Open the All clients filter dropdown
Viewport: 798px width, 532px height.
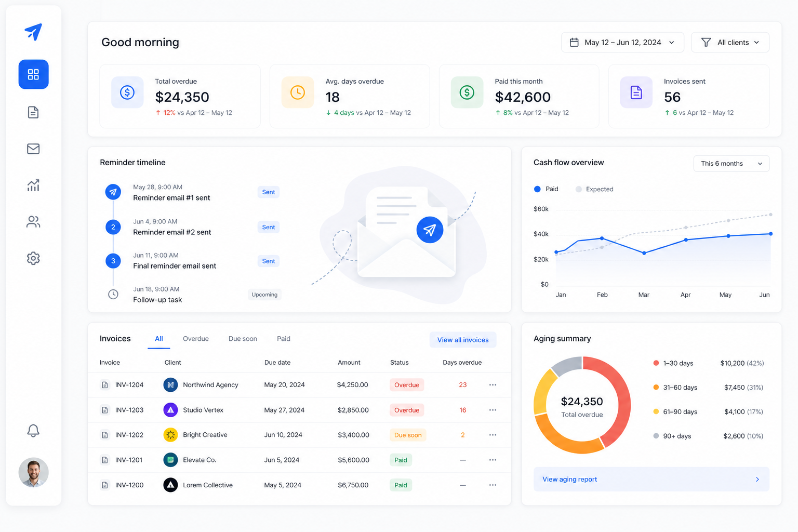(x=730, y=42)
